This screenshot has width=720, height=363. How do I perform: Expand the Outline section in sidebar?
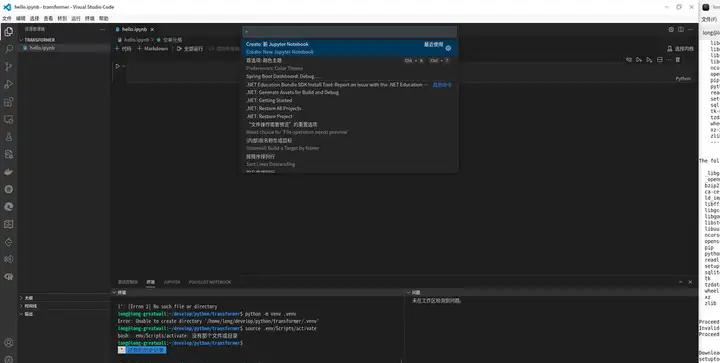click(x=28, y=298)
